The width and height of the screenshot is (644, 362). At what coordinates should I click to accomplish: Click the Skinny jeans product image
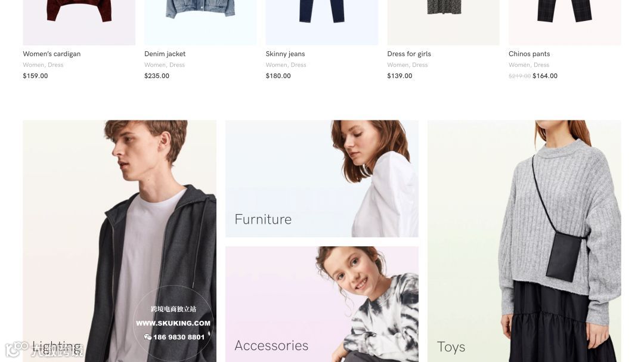321,23
